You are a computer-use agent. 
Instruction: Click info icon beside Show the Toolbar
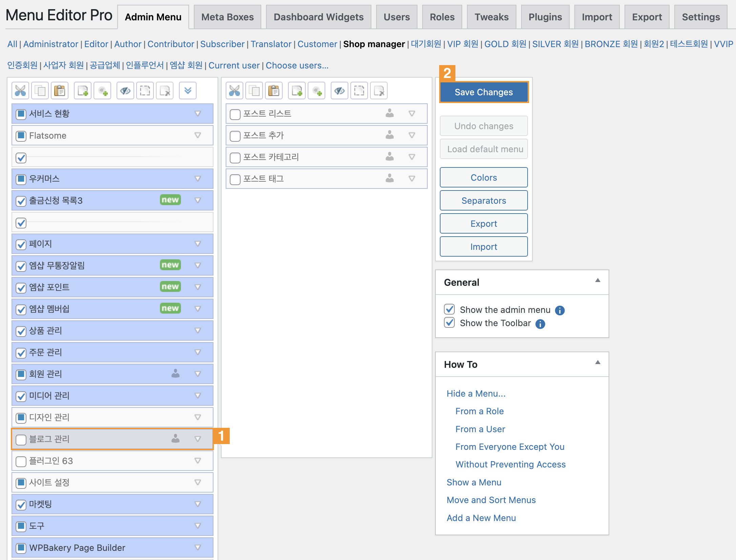pyautogui.click(x=540, y=324)
